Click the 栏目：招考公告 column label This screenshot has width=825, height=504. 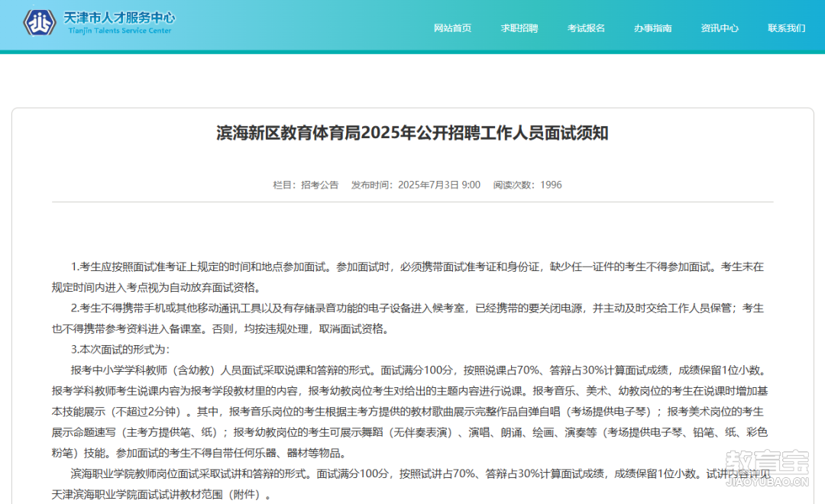306,186
